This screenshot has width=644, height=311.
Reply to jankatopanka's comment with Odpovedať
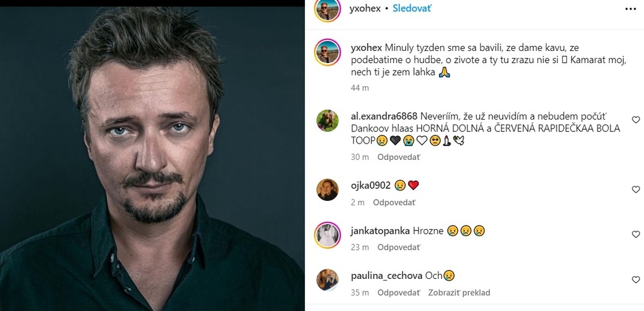(x=399, y=247)
